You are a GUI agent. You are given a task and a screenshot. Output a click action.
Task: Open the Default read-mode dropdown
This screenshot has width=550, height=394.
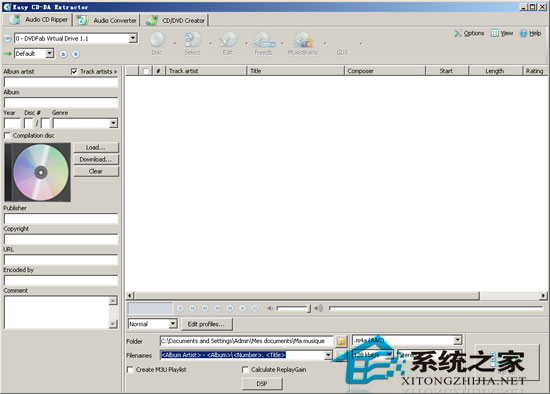tap(49, 53)
